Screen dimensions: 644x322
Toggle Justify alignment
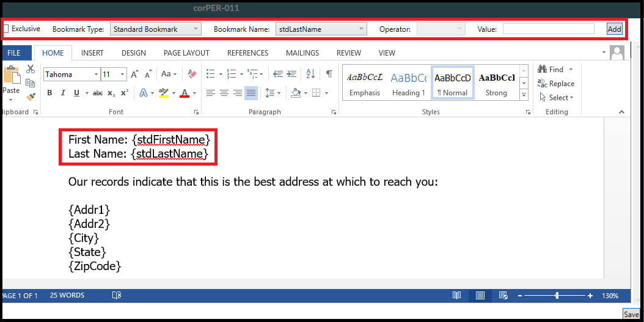(251, 93)
